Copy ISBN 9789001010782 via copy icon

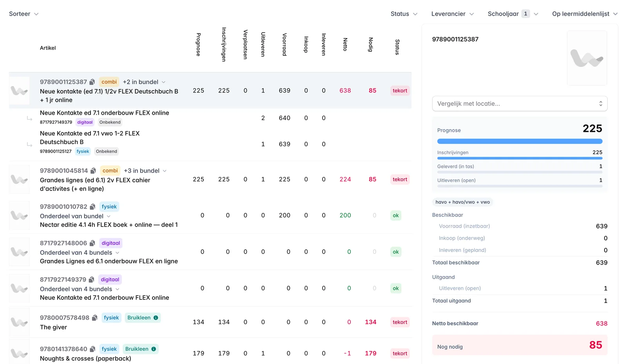pyautogui.click(x=92, y=207)
